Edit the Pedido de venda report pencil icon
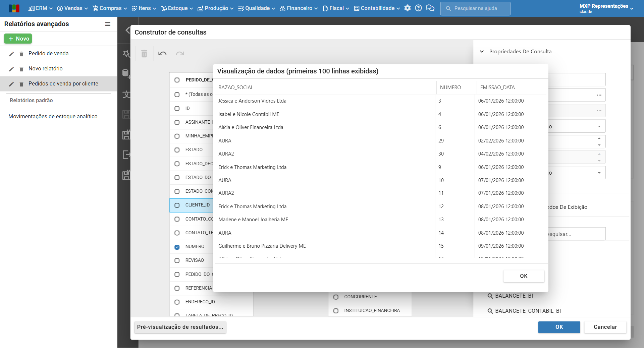The width and height of the screenshot is (644, 362). [11, 54]
